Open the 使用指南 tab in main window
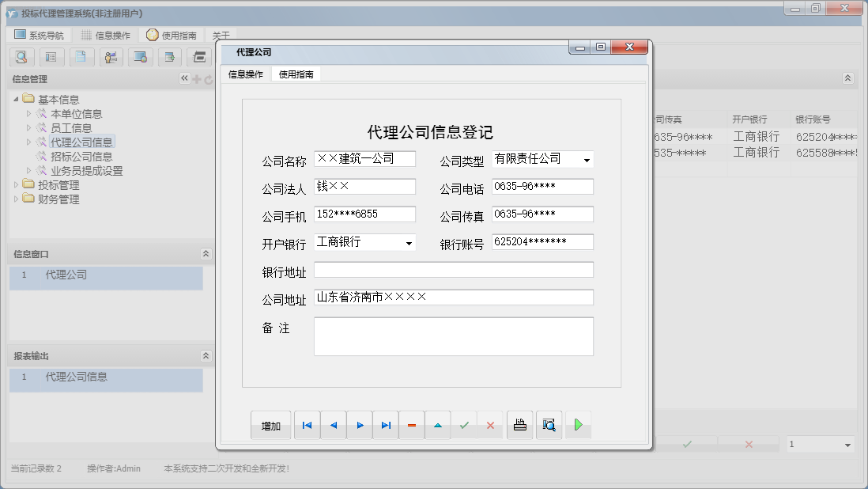This screenshot has height=489, width=868. [172, 35]
